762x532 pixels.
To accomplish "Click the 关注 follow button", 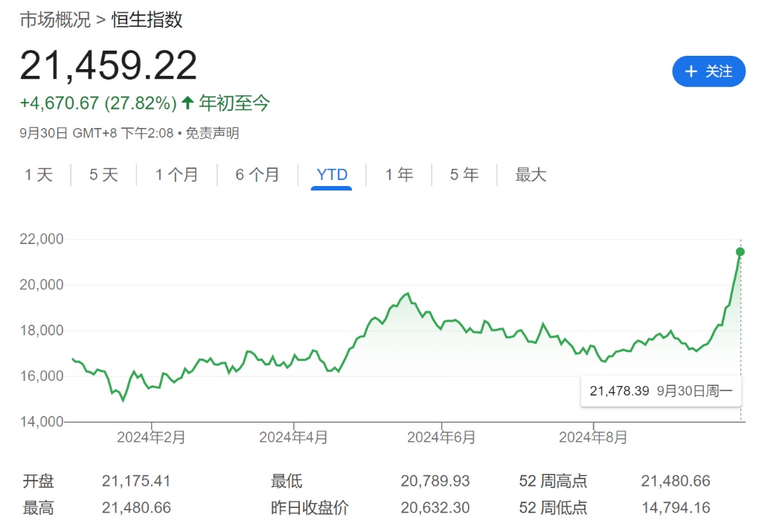I will (708, 71).
